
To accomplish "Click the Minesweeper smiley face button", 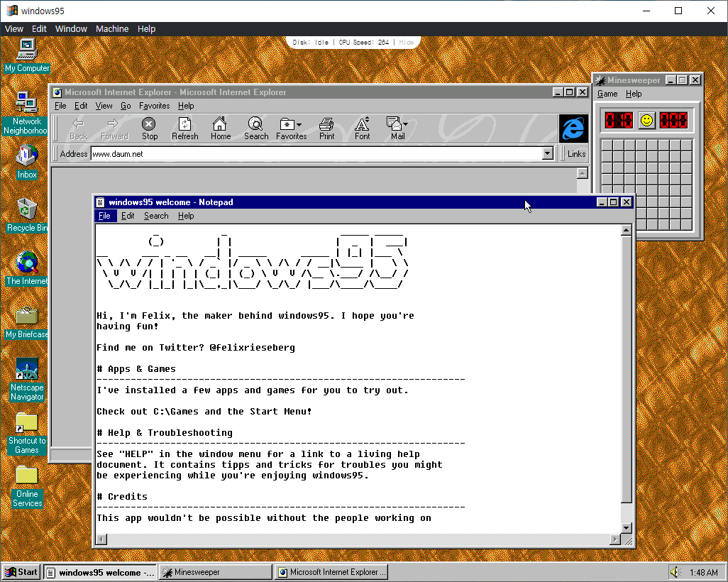I will 646,120.
